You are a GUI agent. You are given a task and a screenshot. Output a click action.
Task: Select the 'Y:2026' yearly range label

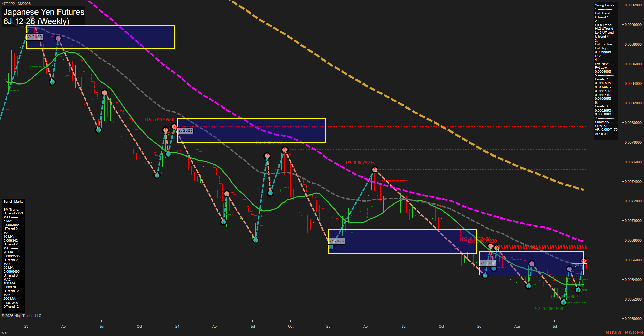[487, 263]
